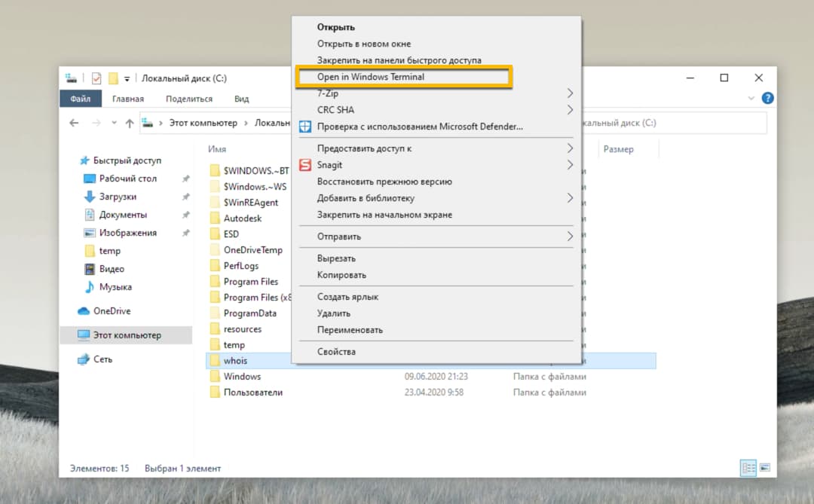The width and height of the screenshot is (814, 504).
Task: Select the resources folder
Action: tap(237, 329)
